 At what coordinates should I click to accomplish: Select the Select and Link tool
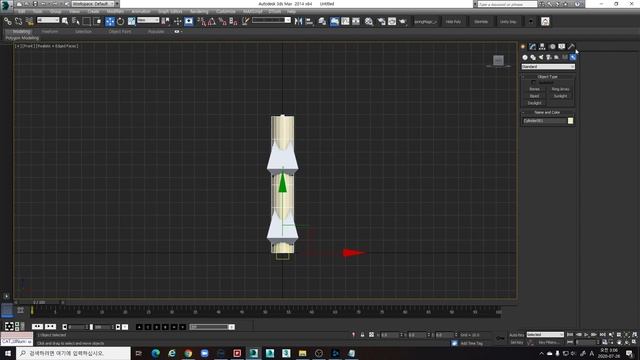click(x=8, y=21)
